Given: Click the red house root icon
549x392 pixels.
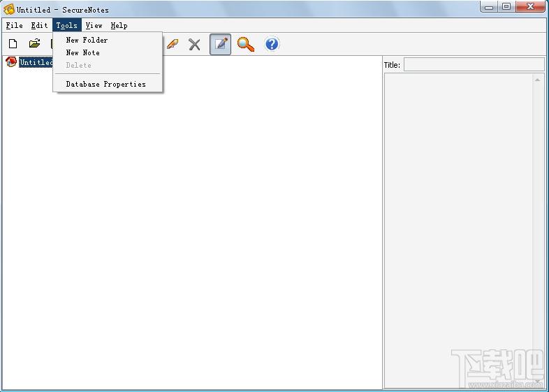Looking at the screenshot, I should tap(11, 62).
